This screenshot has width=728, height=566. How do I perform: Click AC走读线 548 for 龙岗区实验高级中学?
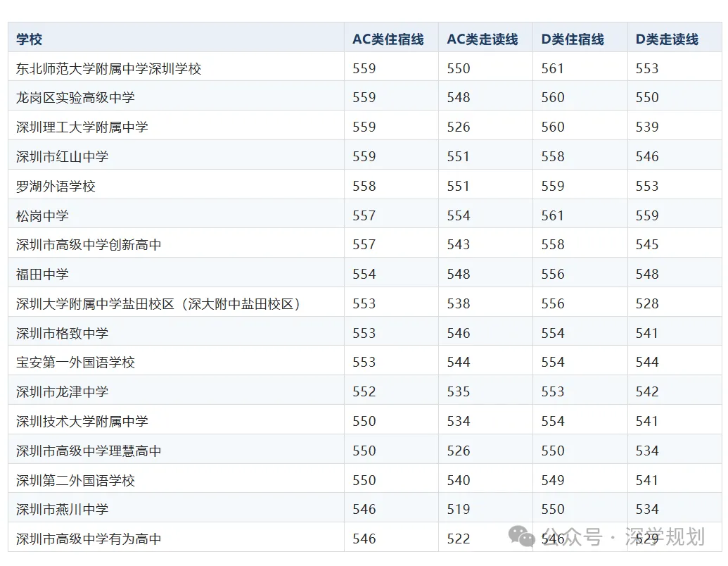pos(459,98)
